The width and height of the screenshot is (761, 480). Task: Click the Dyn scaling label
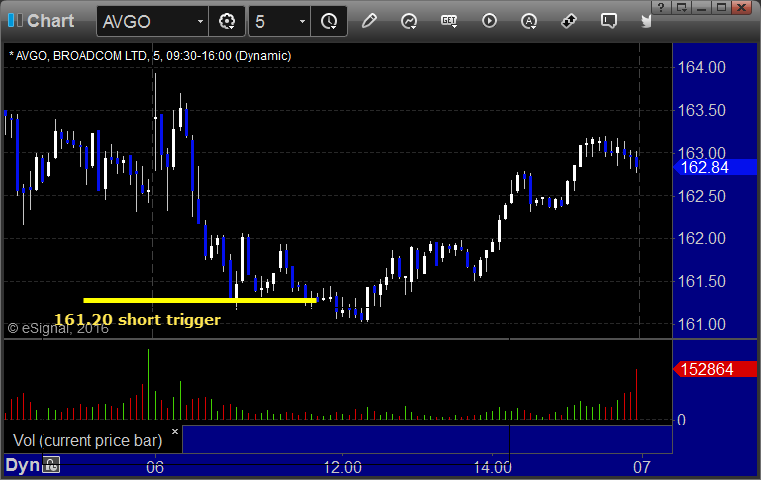coord(22,465)
